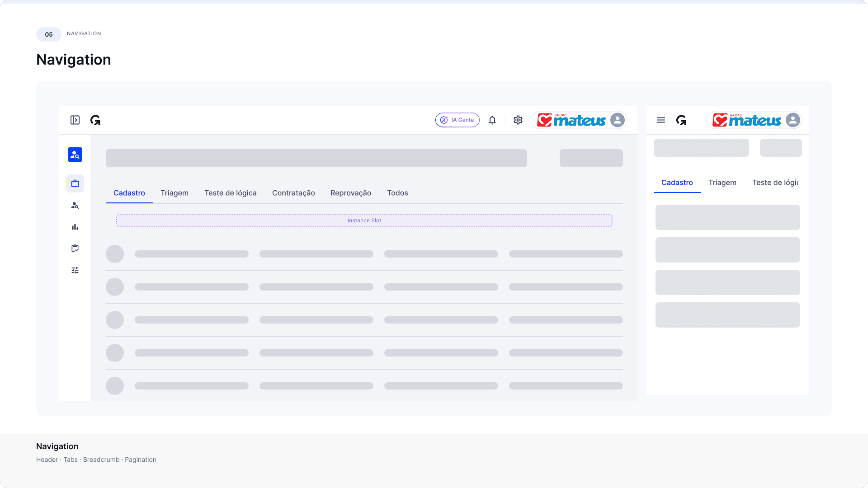Select Triagem tab in mobile view
Screen dimensions: 868x488
coord(722,183)
